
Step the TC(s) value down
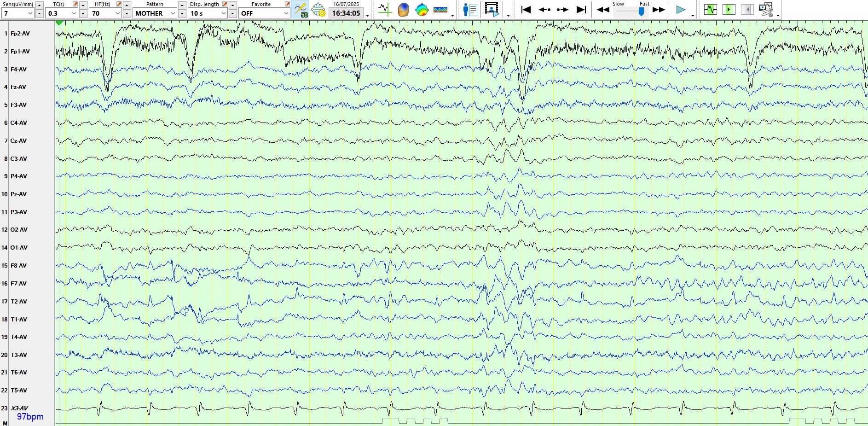(x=83, y=14)
